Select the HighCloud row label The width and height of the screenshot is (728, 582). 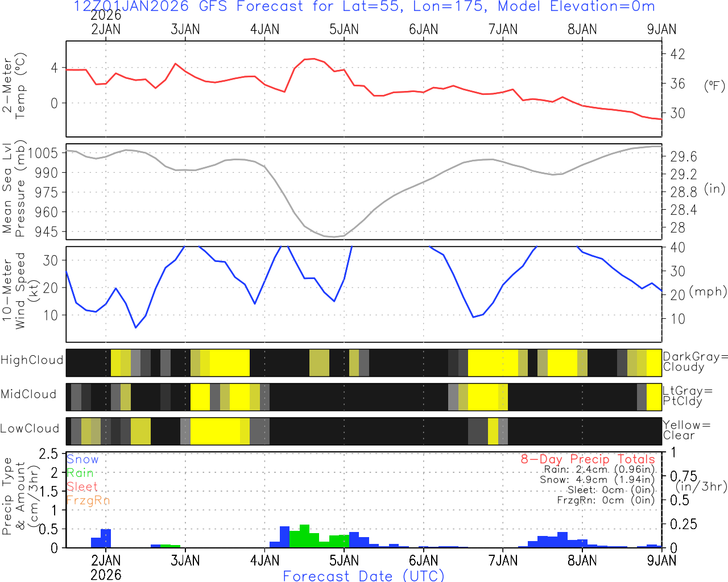32,360
